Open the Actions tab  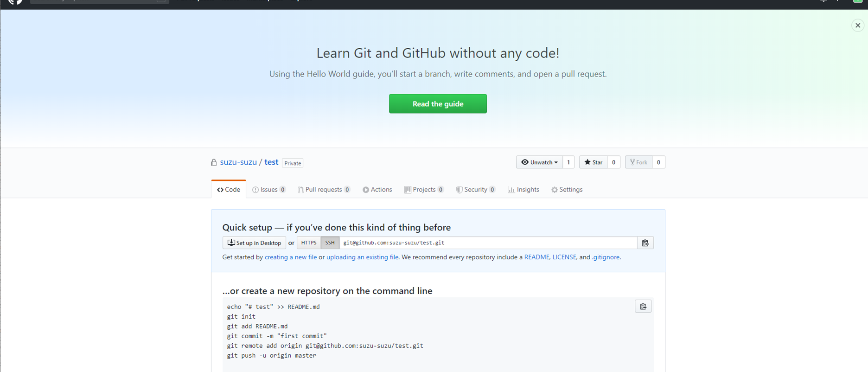pyautogui.click(x=377, y=189)
